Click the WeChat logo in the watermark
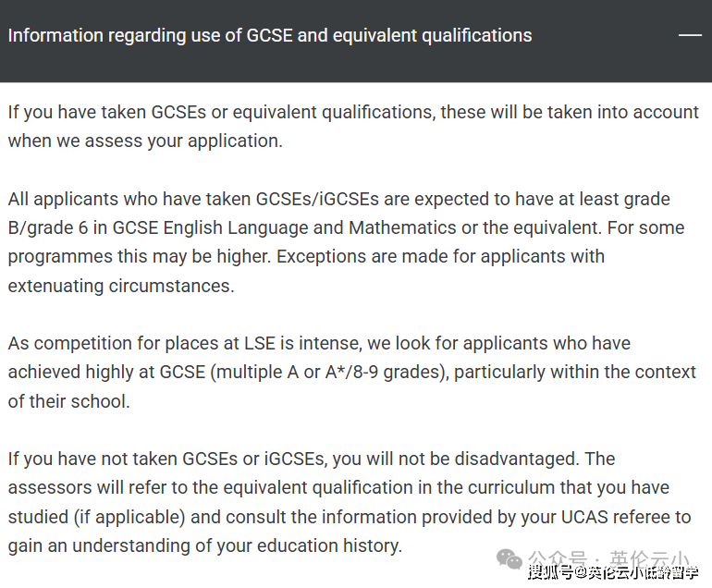The height and width of the screenshot is (588, 712). (x=509, y=557)
